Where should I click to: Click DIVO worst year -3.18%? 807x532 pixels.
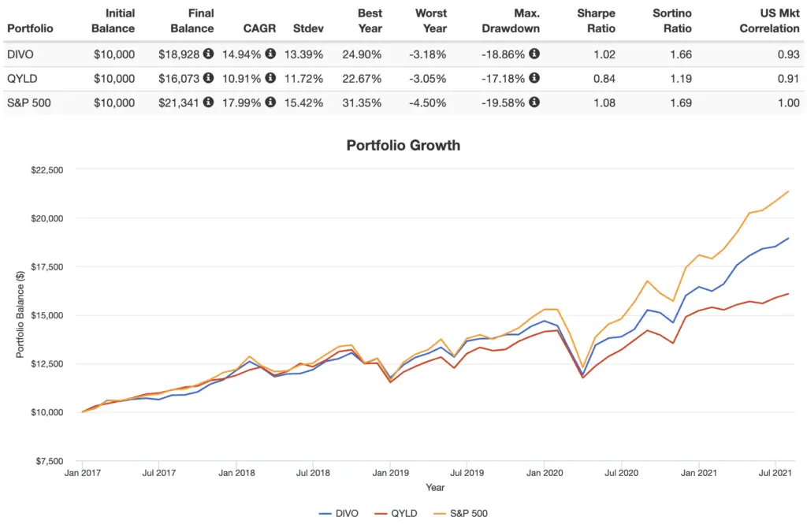pyautogui.click(x=428, y=54)
